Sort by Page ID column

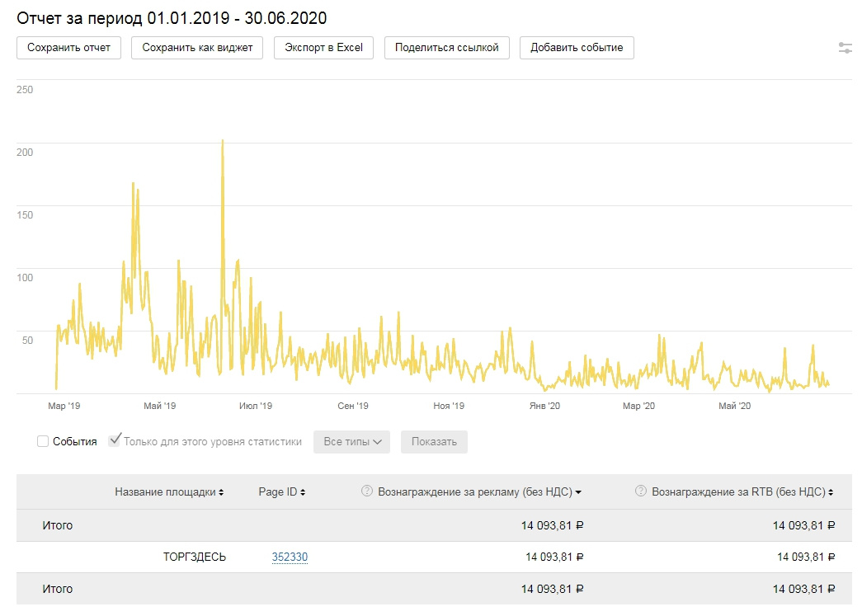pos(282,491)
